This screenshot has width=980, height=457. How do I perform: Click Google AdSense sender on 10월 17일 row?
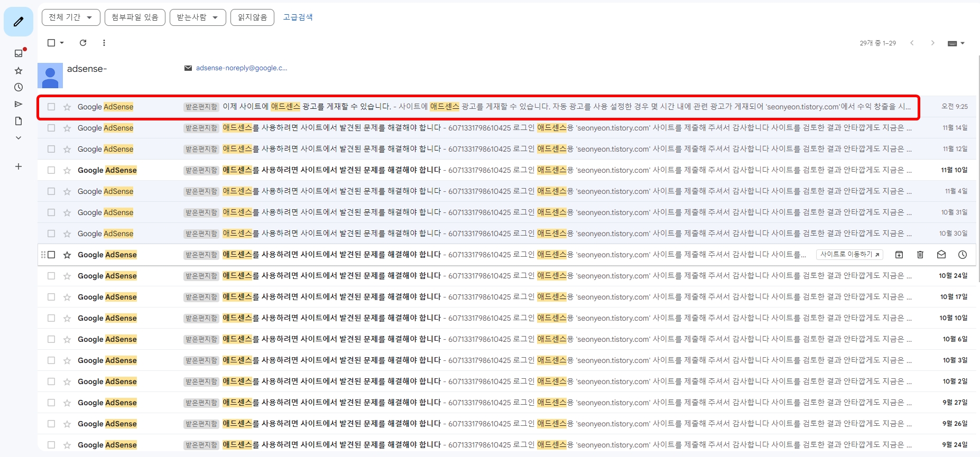click(x=107, y=297)
